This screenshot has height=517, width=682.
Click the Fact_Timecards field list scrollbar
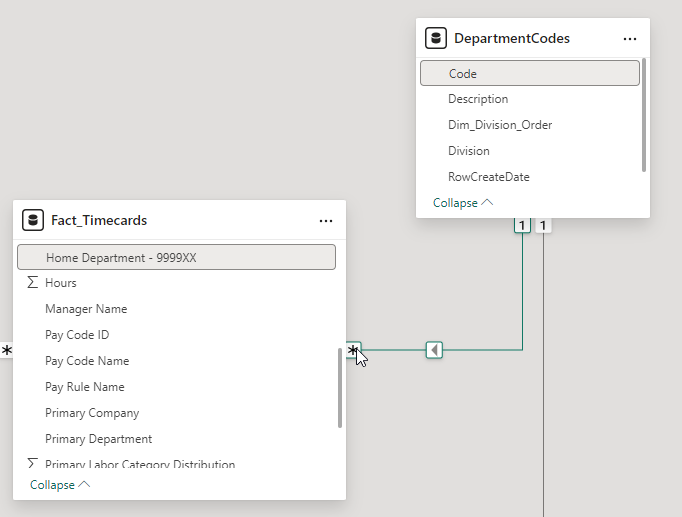[x=340, y=388]
